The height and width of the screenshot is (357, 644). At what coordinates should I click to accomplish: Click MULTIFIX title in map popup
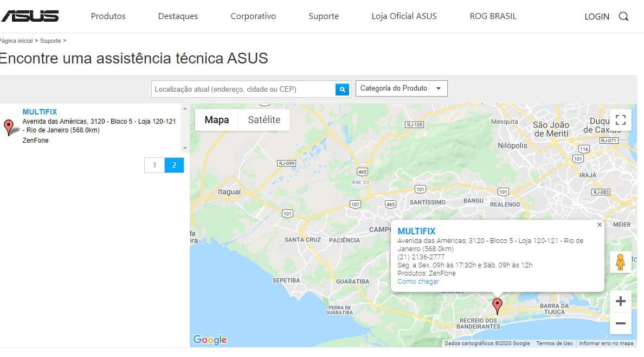[x=416, y=231]
